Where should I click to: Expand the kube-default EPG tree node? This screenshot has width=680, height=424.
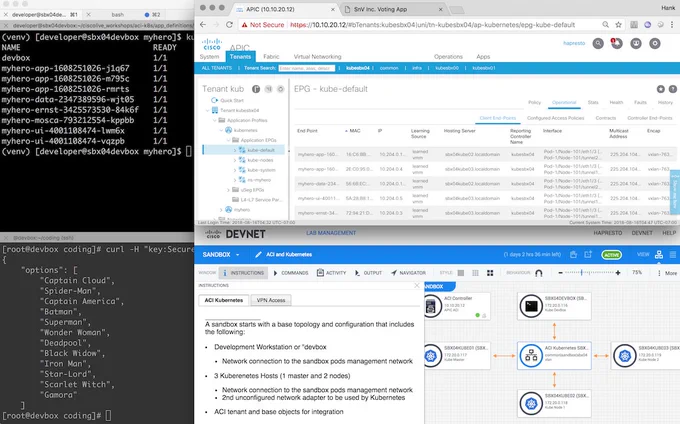[x=235, y=150]
